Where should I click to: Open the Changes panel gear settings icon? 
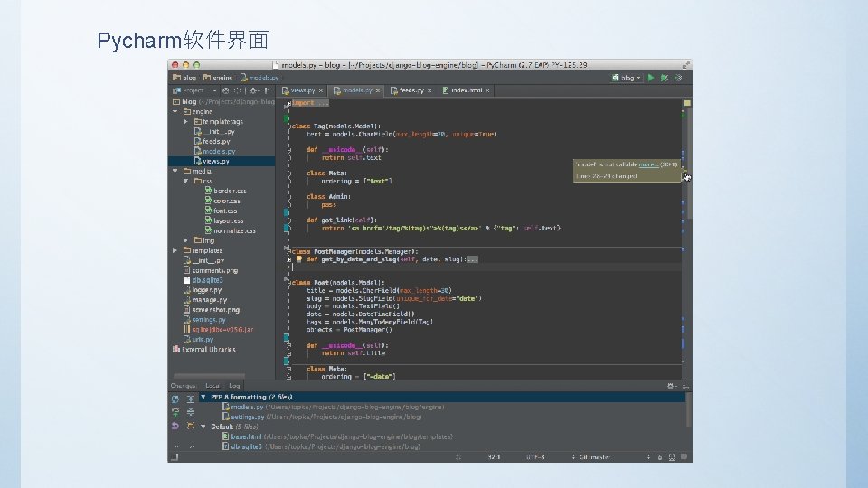click(x=670, y=386)
